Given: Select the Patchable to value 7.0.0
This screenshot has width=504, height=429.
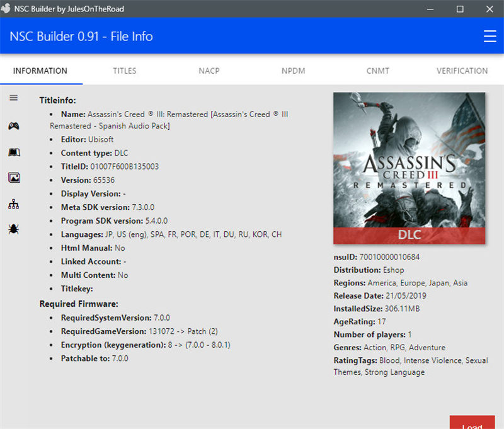Looking at the screenshot, I should (120, 358).
